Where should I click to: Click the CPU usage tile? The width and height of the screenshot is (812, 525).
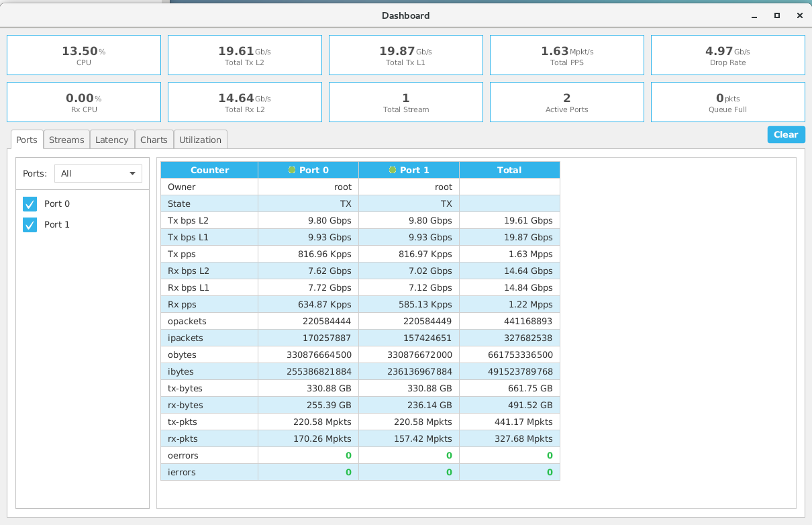[84, 55]
